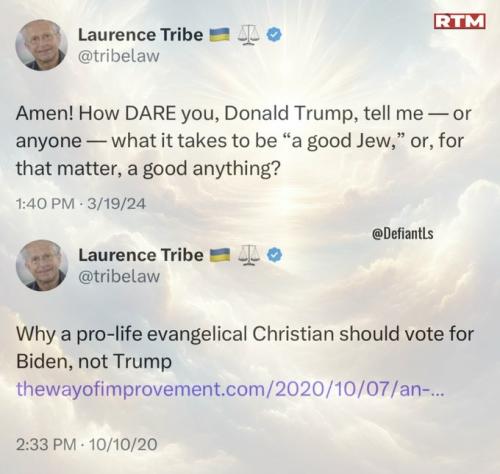Click the 2:33 PM · 10/10/20 timestamp
500x474 pixels.
(86, 444)
